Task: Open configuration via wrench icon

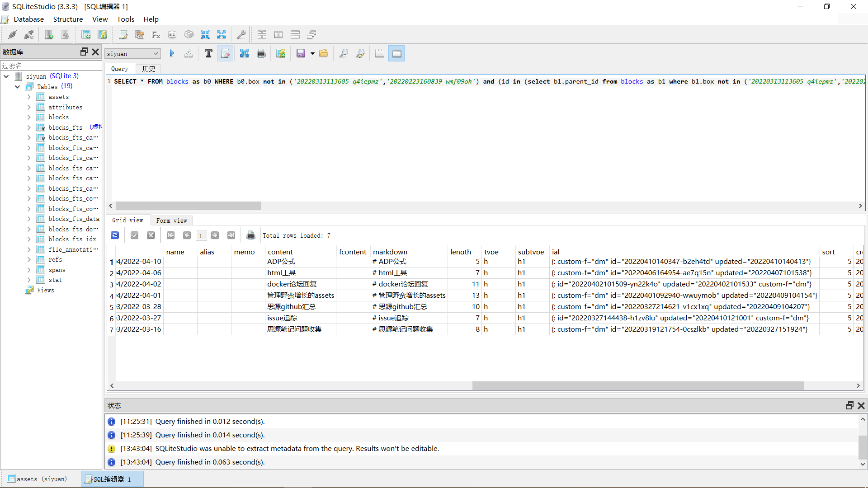Action: click(241, 35)
